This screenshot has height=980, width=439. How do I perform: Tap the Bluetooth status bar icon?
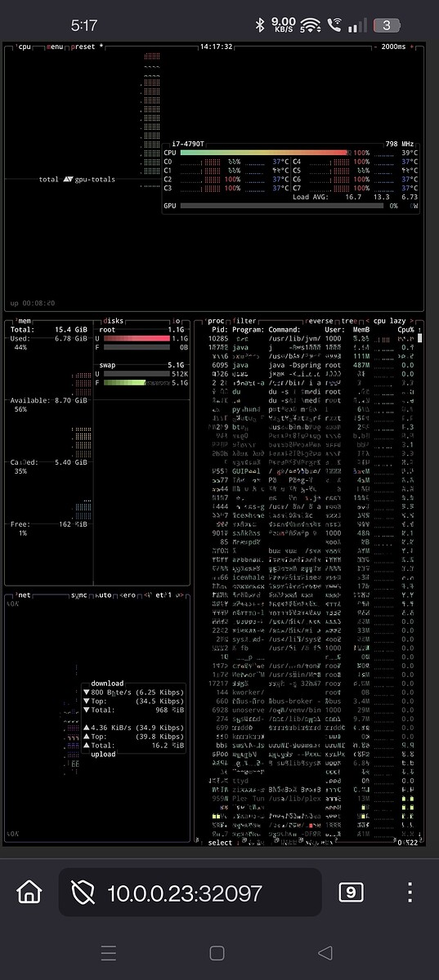(x=260, y=25)
